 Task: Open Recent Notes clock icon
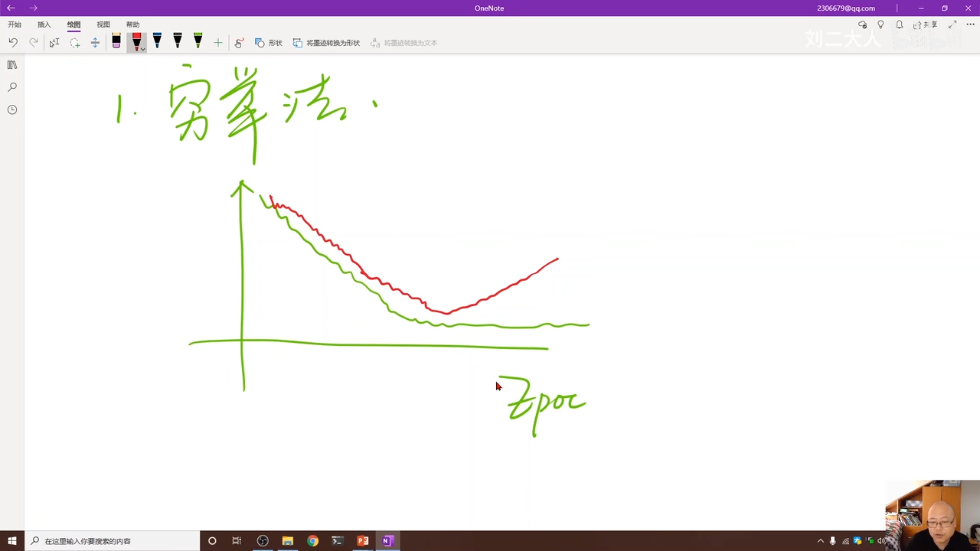click(x=12, y=109)
